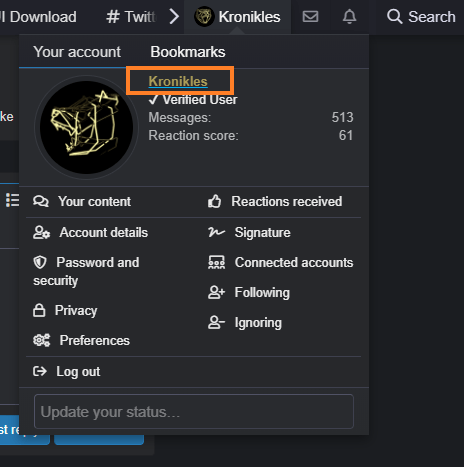Click the Log out arrow icon
464x467 pixels.
pos(40,371)
